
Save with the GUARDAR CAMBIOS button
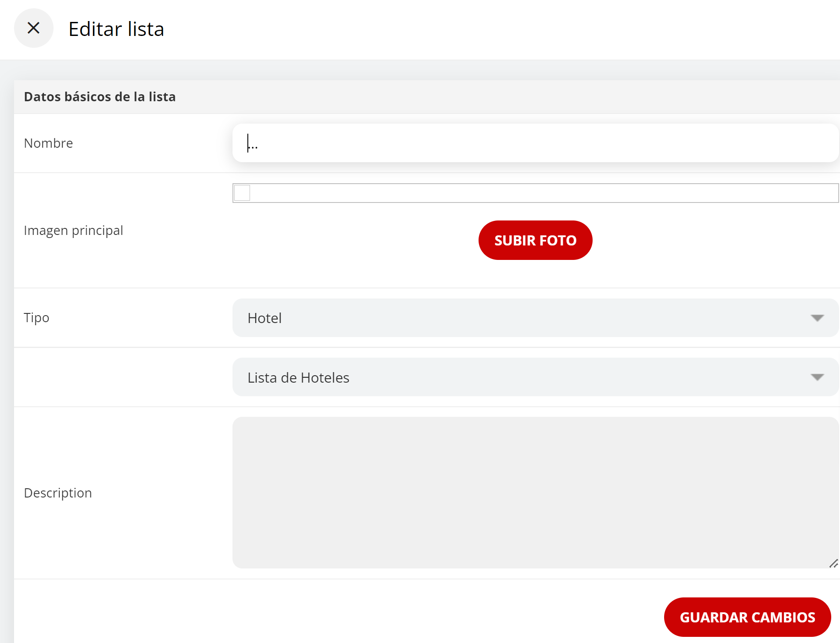(747, 617)
